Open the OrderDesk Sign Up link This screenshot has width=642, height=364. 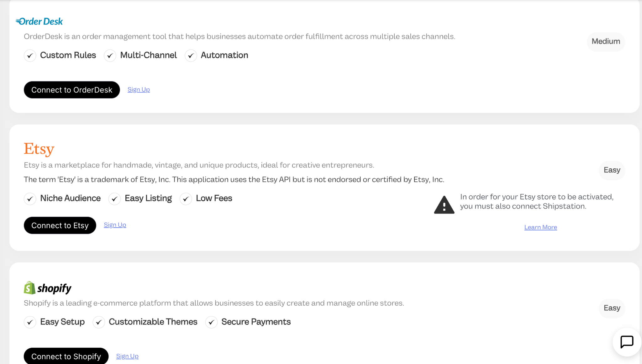(139, 90)
